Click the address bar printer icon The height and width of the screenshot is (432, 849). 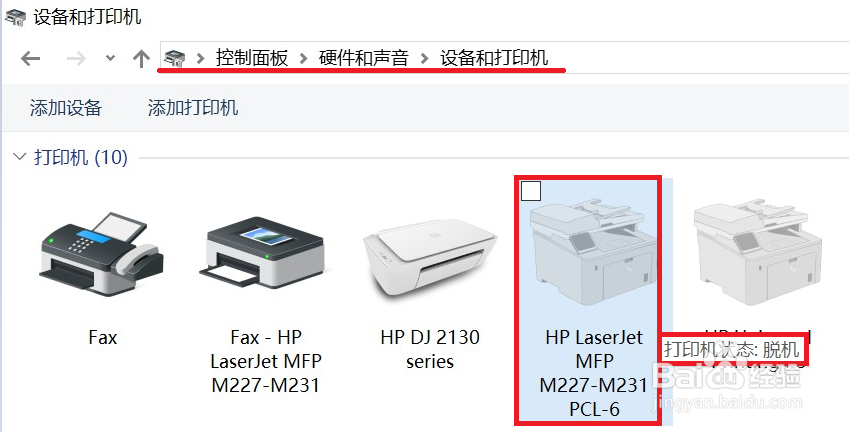(x=175, y=57)
